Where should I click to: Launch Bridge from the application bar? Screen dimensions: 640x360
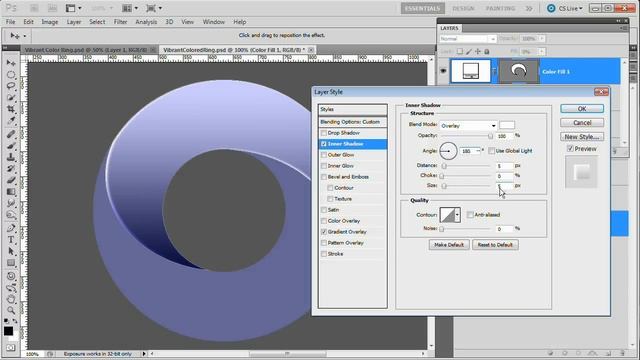coord(34,8)
